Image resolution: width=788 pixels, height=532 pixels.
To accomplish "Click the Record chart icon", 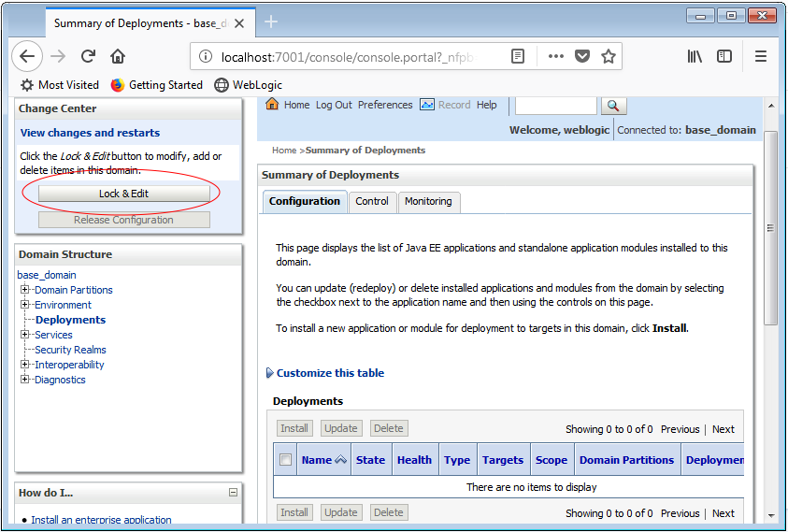I will (427, 105).
